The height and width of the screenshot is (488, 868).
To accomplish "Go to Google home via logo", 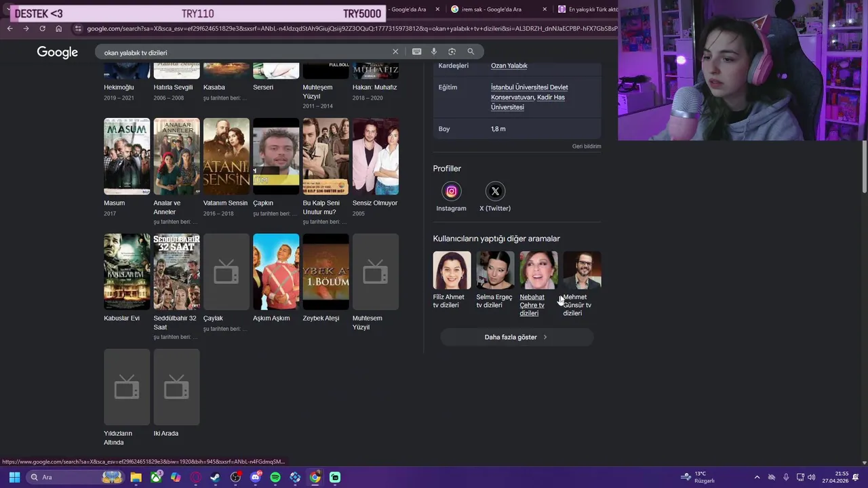I will 58,52.
